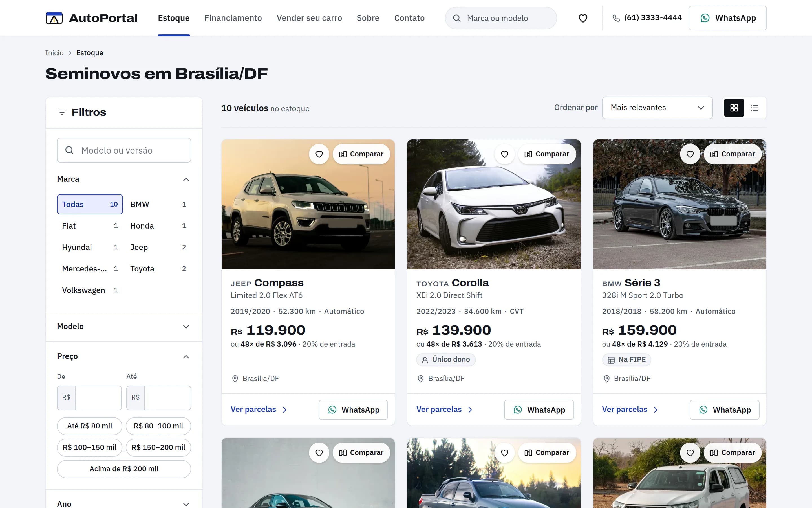This screenshot has width=812, height=508.
Task: Go to Início breadcrumb
Action: (x=54, y=53)
